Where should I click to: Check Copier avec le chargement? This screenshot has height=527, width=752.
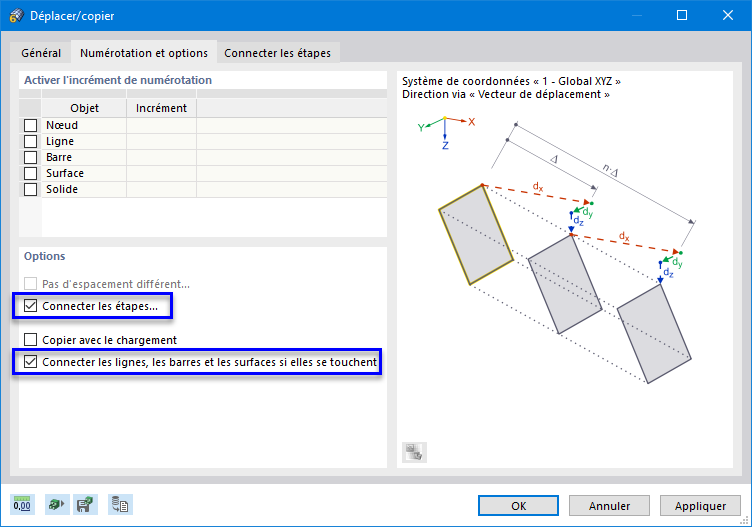point(30,340)
